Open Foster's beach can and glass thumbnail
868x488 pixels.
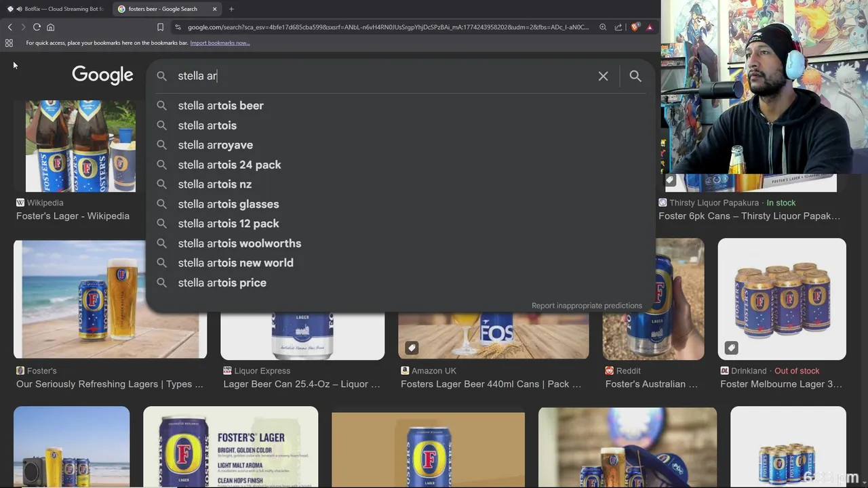pos(110,299)
